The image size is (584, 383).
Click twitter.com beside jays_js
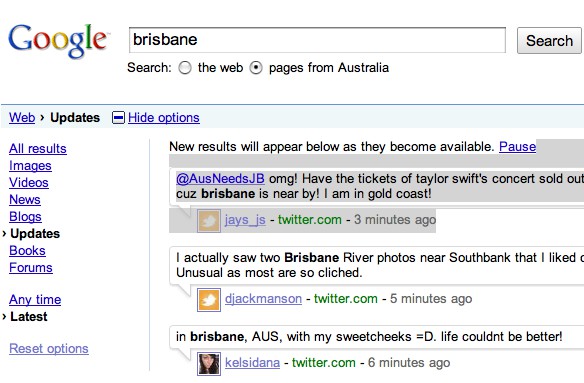tap(310, 220)
